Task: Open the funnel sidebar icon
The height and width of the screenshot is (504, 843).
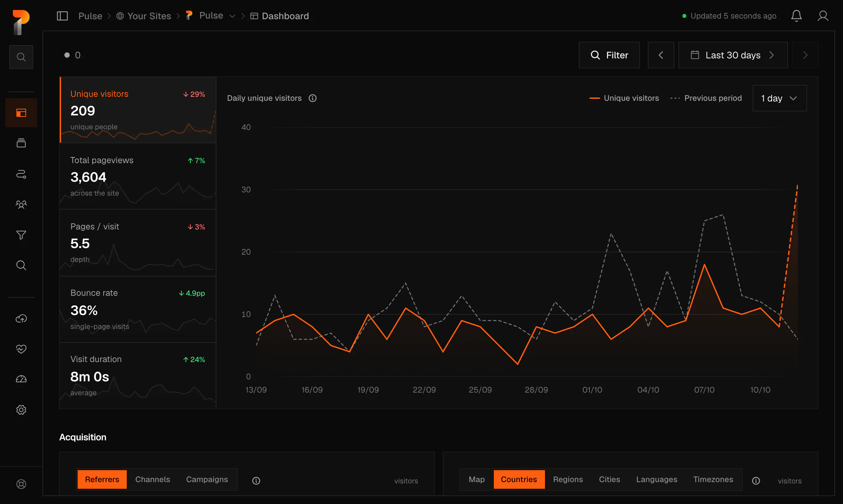Action: pos(21,235)
